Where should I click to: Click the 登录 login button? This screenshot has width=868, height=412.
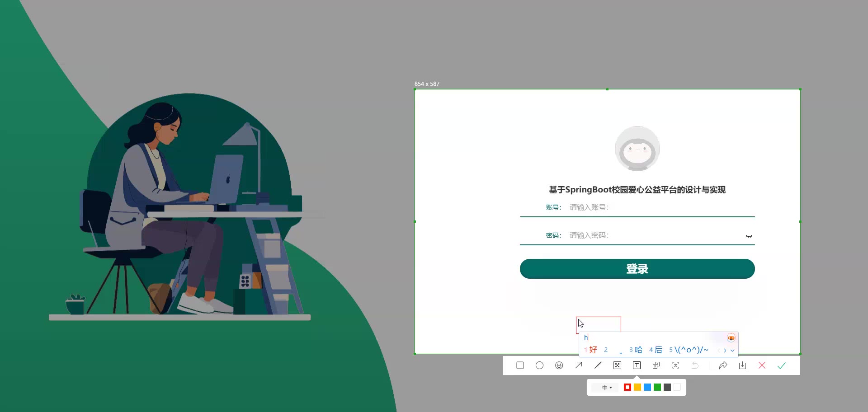point(637,269)
